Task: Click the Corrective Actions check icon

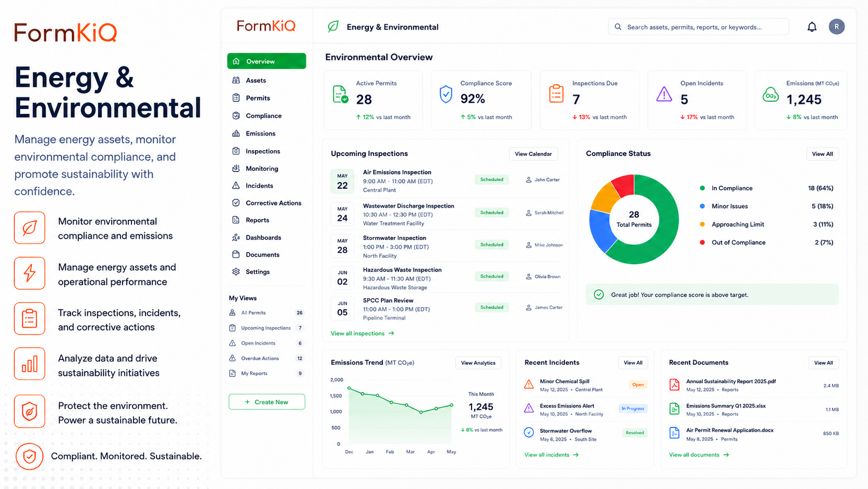Action: [x=236, y=203]
